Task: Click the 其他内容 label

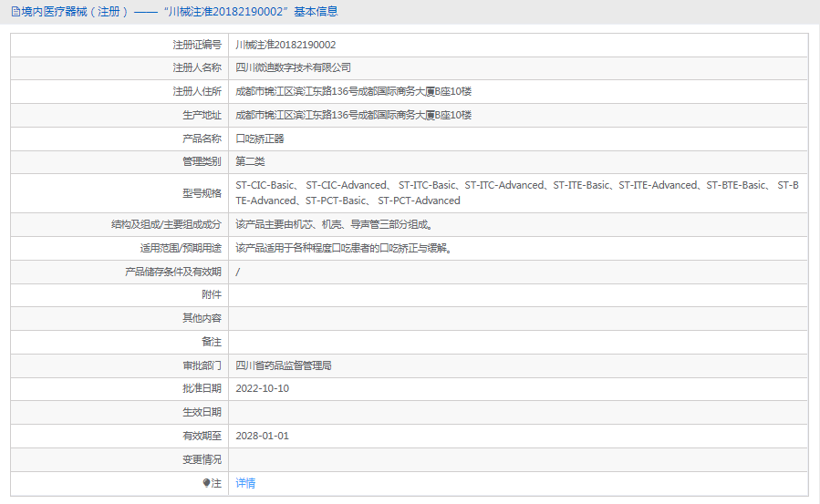Action: 202,318
